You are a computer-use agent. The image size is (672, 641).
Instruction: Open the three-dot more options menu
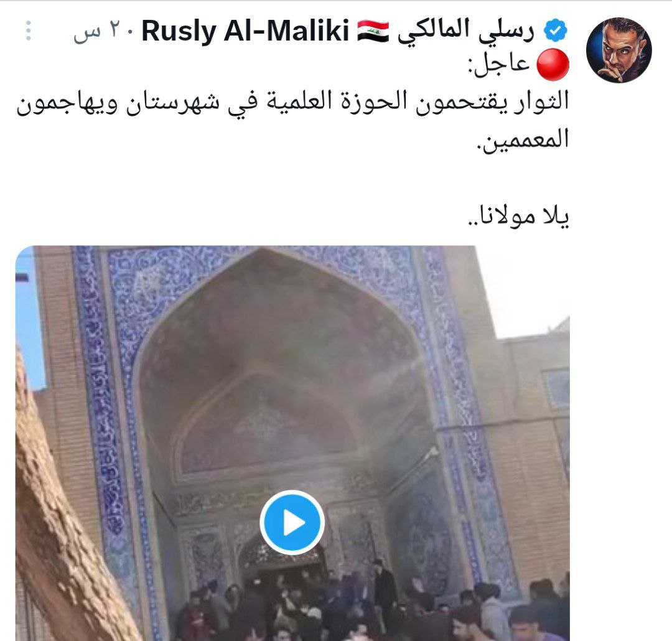(x=28, y=31)
